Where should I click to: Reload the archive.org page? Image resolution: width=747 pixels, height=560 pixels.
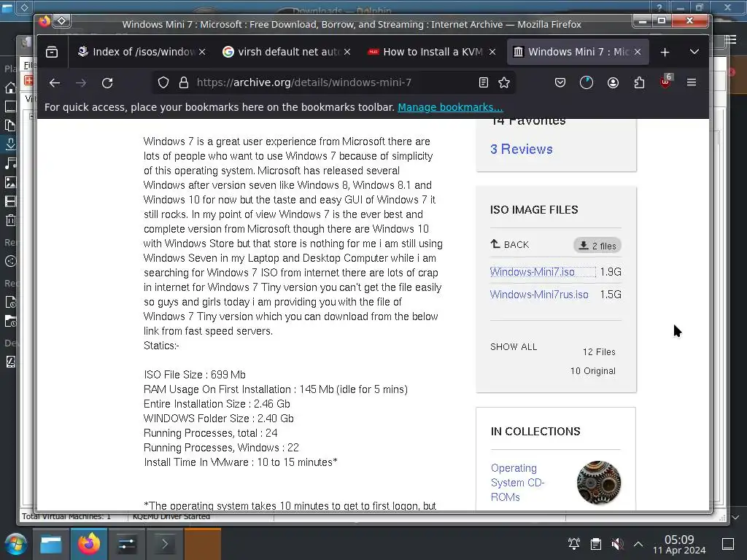point(107,83)
